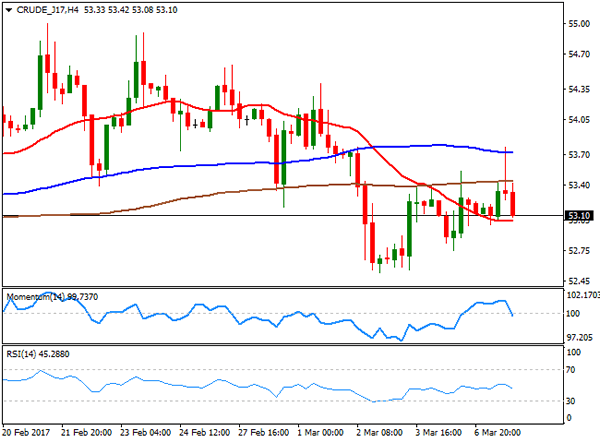
Task: Click the 2 Mar 08:00 time label
Action: coord(379,433)
